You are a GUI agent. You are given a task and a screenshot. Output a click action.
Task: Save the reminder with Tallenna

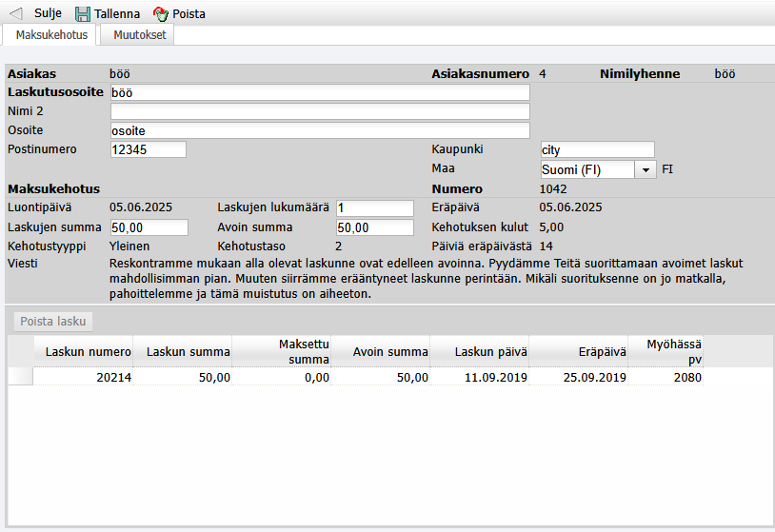click(x=117, y=14)
